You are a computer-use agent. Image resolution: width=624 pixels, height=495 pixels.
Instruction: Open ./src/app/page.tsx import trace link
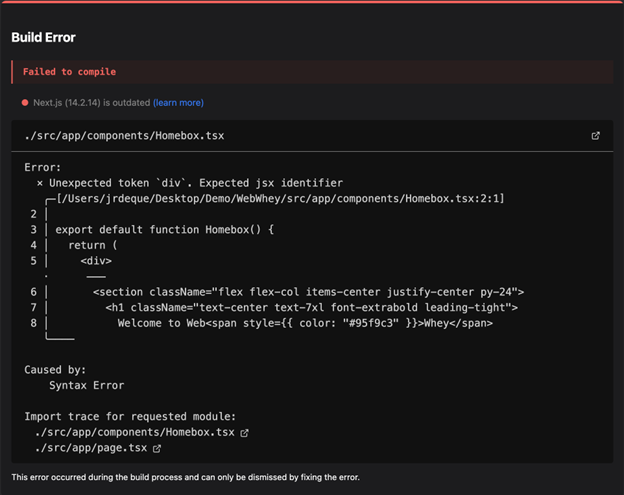tap(91, 448)
